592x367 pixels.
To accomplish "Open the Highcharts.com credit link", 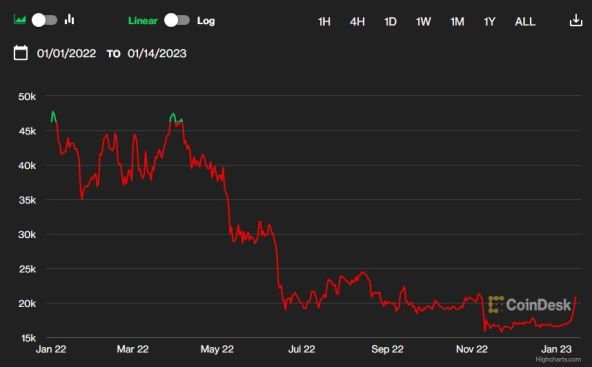I will [558, 359].
